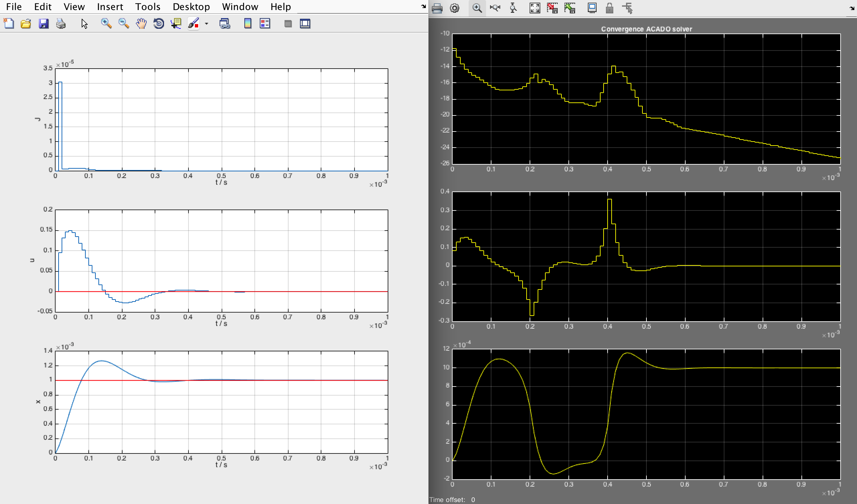The width and height of the screenshot is (857, 504).
Task: Restore saved axes settings on scope
Action: pos(570,8)
